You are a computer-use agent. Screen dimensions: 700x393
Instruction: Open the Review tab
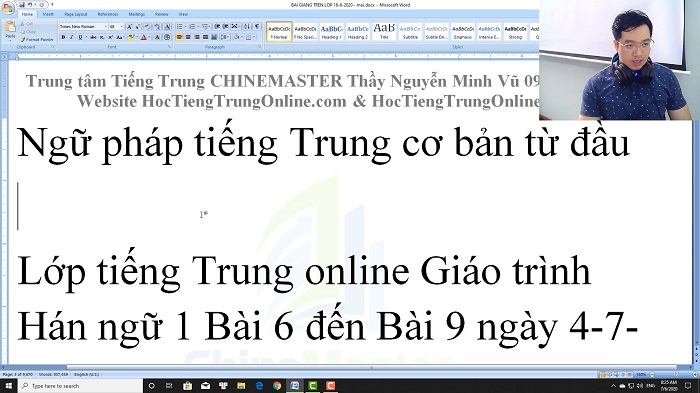point(162,14)
